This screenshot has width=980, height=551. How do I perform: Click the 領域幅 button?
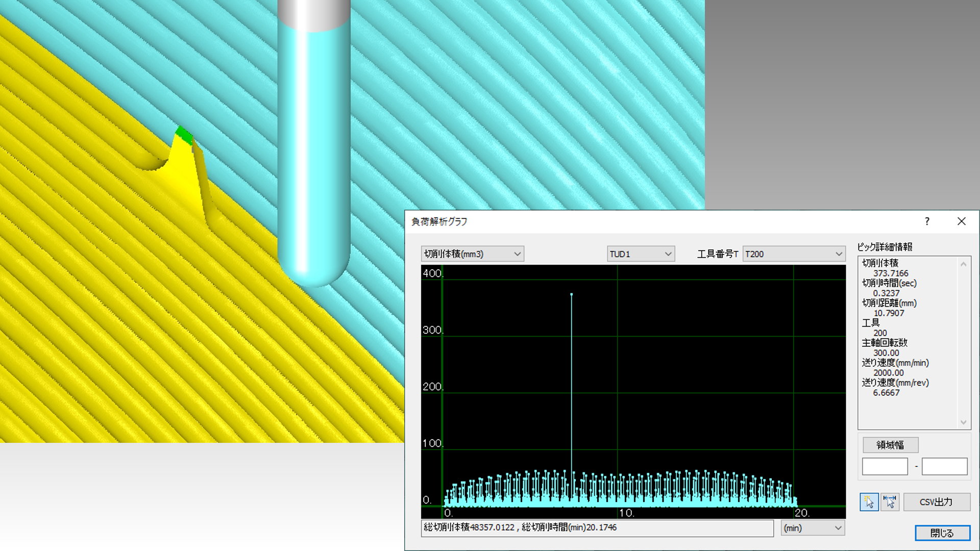(x=890, y=445)
